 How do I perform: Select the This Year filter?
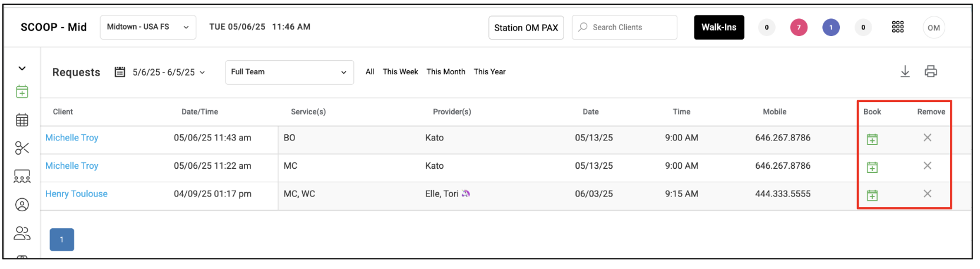click(x=490, y=72)
